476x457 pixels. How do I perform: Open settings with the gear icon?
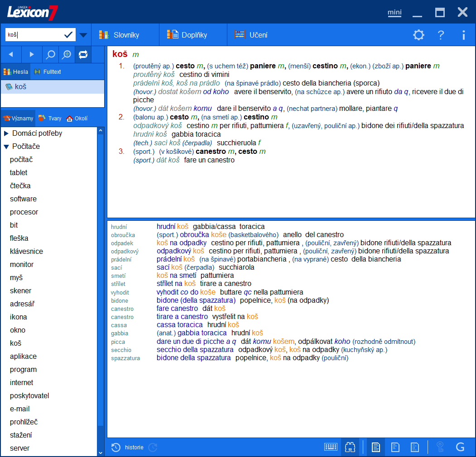(418, 35)
